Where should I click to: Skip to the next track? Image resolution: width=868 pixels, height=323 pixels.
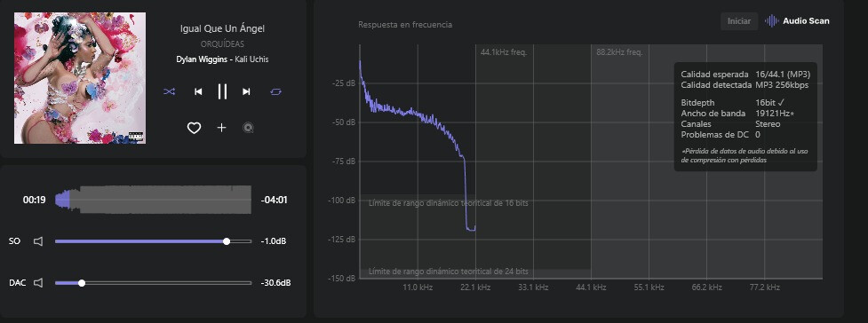246,91
